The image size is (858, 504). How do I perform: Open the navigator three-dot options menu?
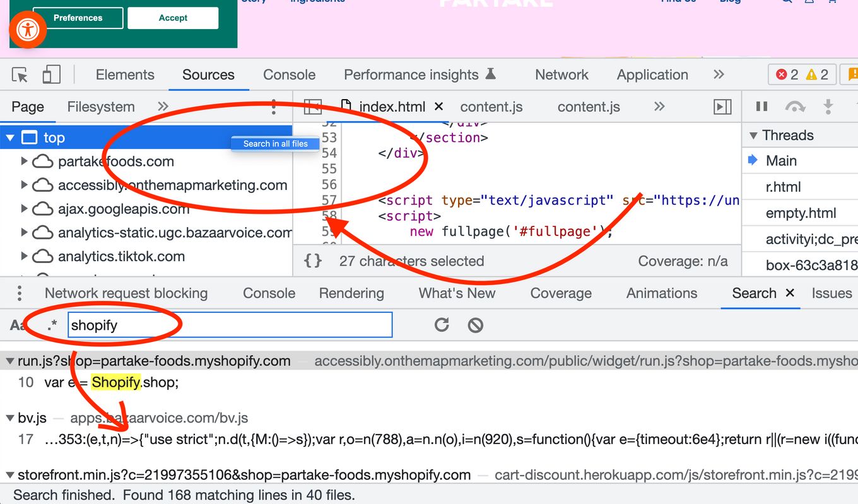(x=273, y=107)
